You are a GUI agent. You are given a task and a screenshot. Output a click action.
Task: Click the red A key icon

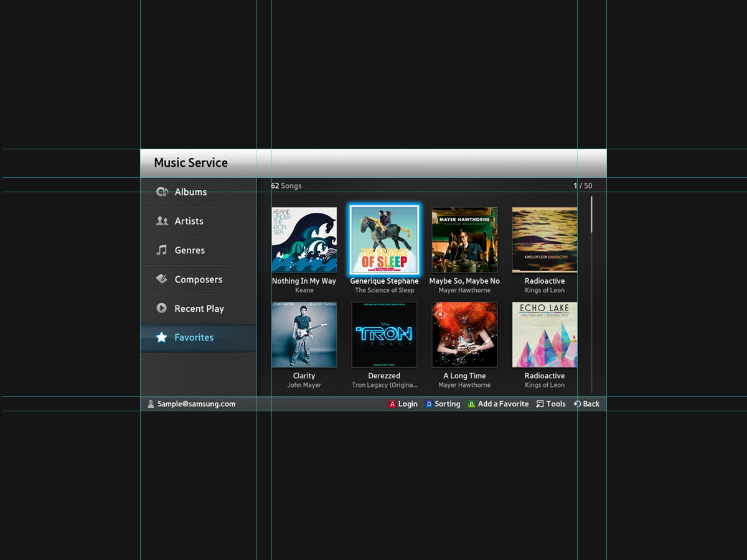pyautogui.click(x=392, y=404)
